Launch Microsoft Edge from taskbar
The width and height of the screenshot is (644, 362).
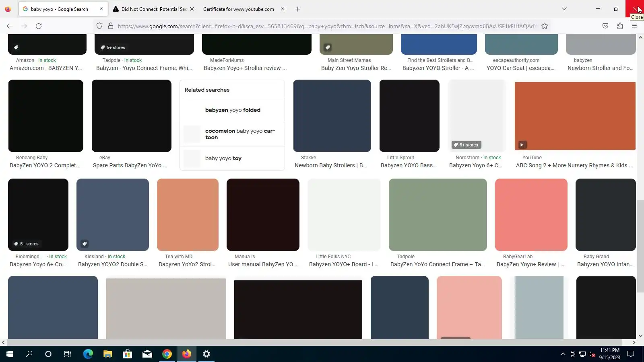[88, 354]
